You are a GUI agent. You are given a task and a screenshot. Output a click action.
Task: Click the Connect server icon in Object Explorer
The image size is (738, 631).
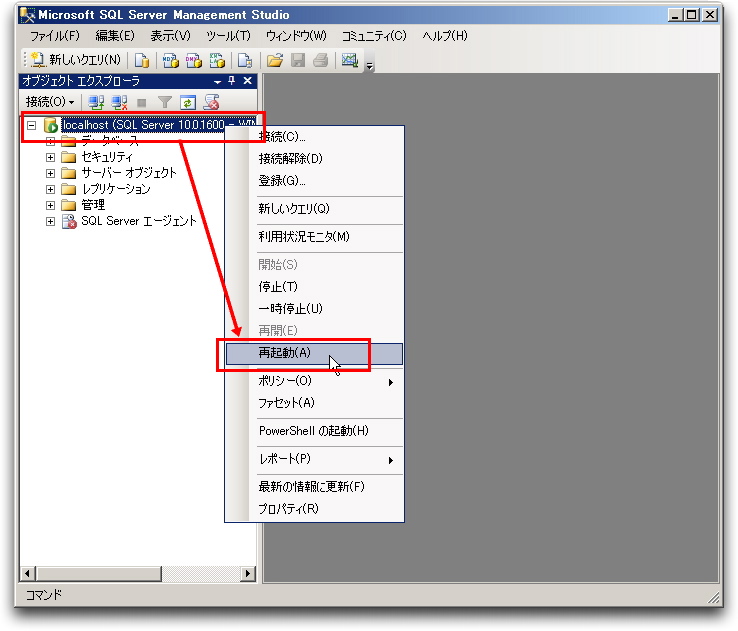[x=96, y=102]
